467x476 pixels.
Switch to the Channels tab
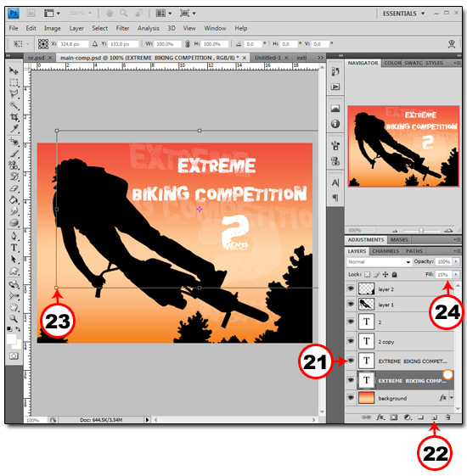tap(385, 251)
